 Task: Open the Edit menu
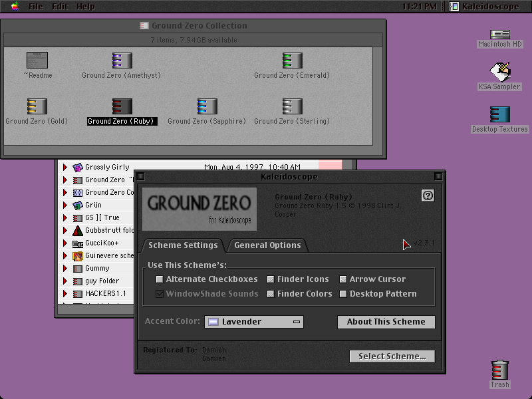(x=60, y=7)
